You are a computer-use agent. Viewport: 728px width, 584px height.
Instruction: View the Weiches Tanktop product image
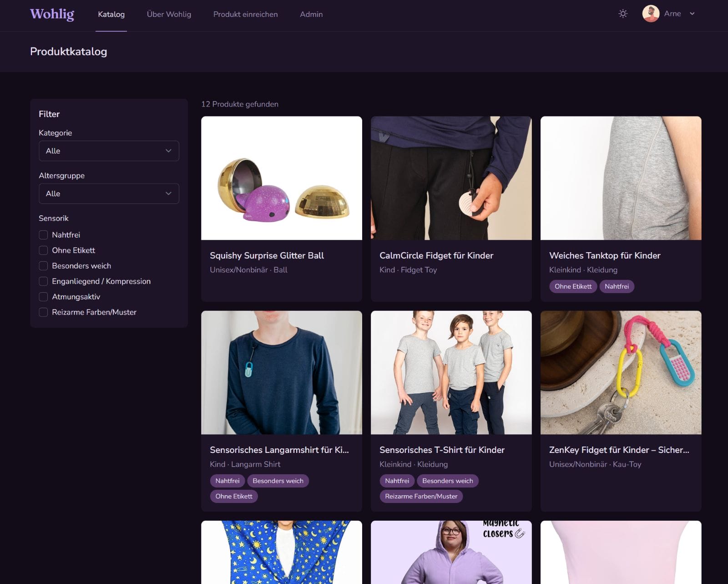pyautogui.click(x=621, y=178)
